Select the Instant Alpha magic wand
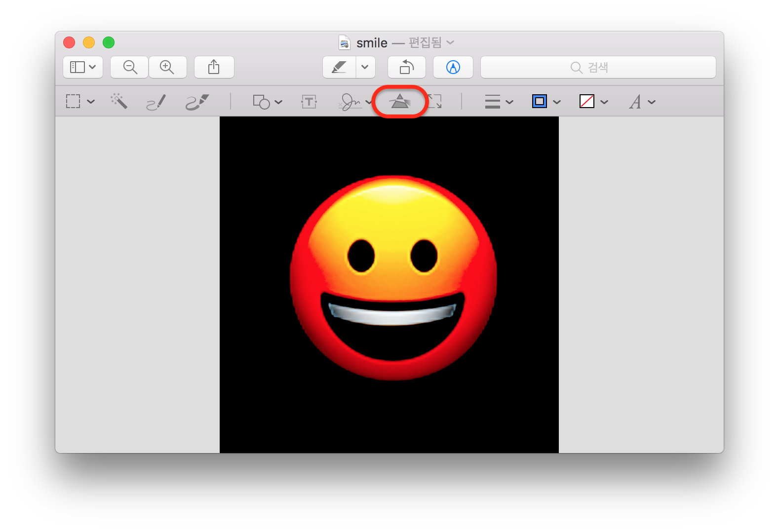This screenshot has width=779, height=532. pyautogui.click(x=119, y=101)
